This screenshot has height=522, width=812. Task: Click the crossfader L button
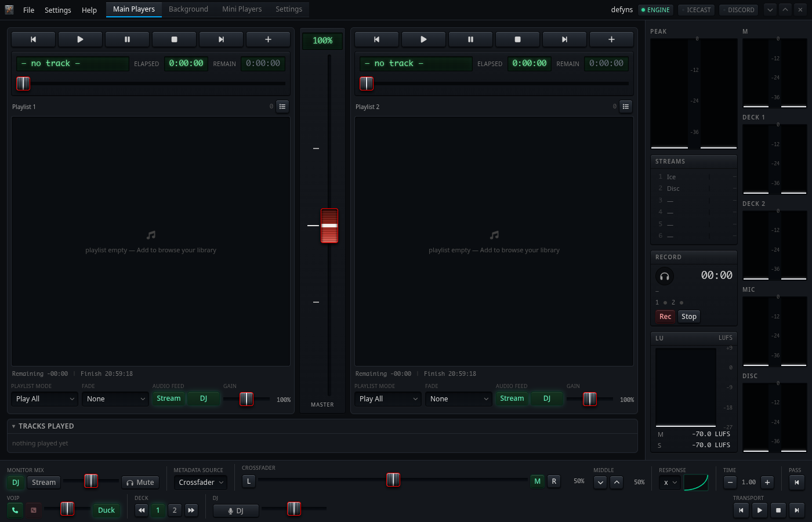(x=249, y=481)
